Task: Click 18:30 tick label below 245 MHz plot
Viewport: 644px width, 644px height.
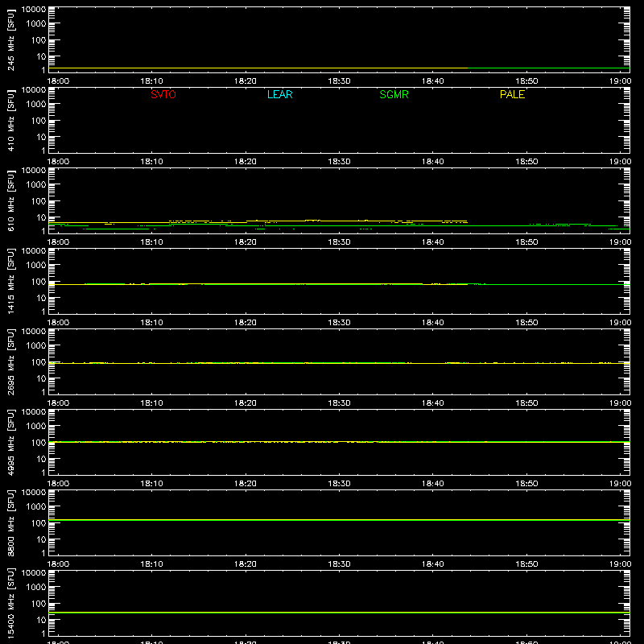Action: (x=339, y=81)
